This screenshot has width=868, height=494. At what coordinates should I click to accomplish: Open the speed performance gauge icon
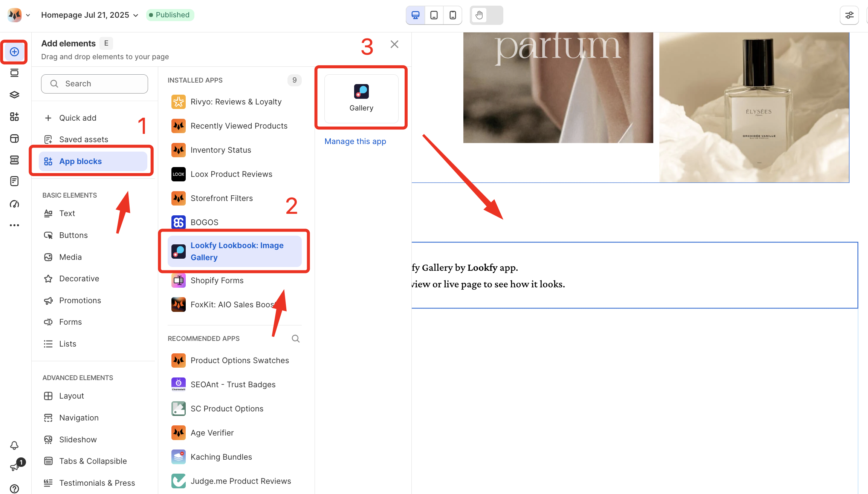click(14, 204)
